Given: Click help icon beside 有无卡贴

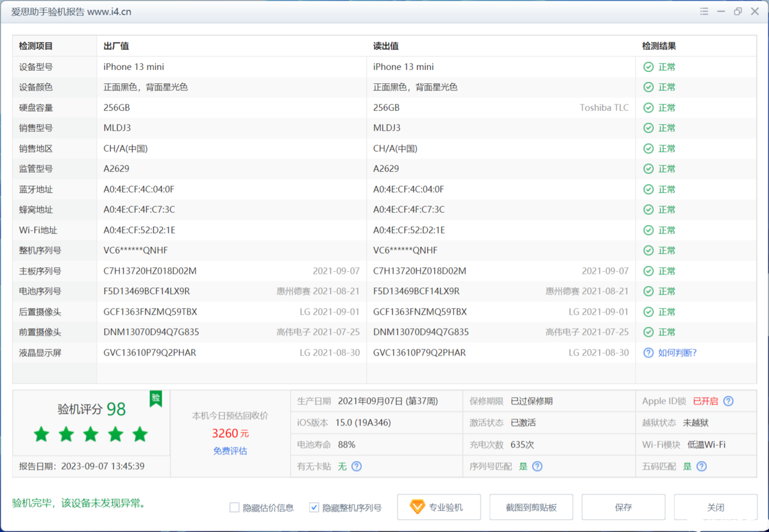Looking at the screenshot, I should [357, 466].
